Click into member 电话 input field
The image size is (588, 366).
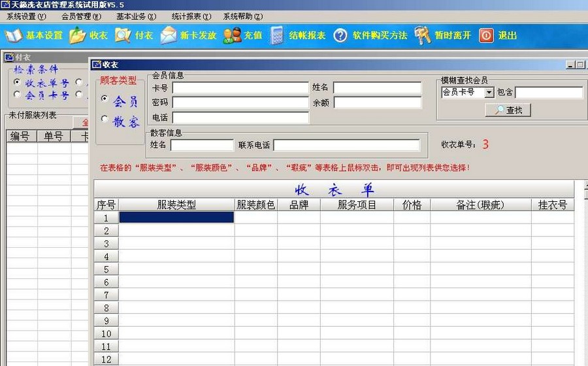pos(240,118)
